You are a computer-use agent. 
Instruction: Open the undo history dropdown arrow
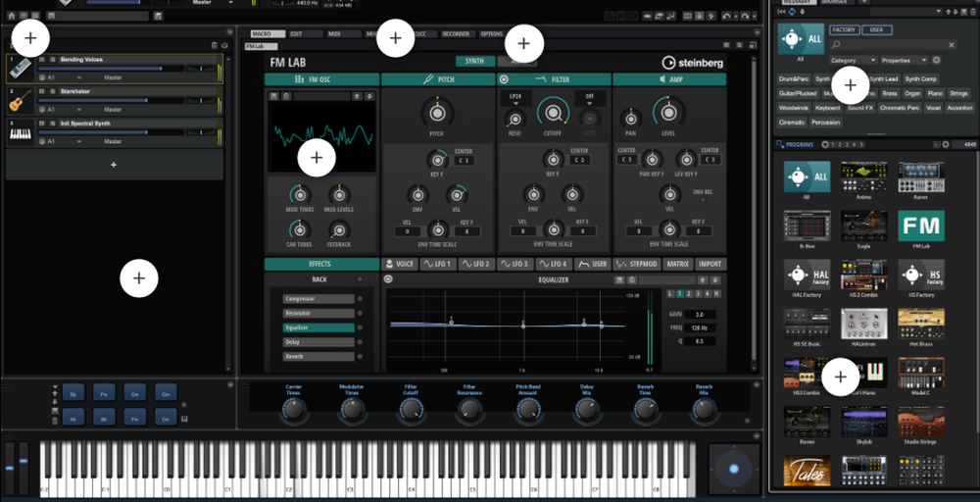pos(736,16)
